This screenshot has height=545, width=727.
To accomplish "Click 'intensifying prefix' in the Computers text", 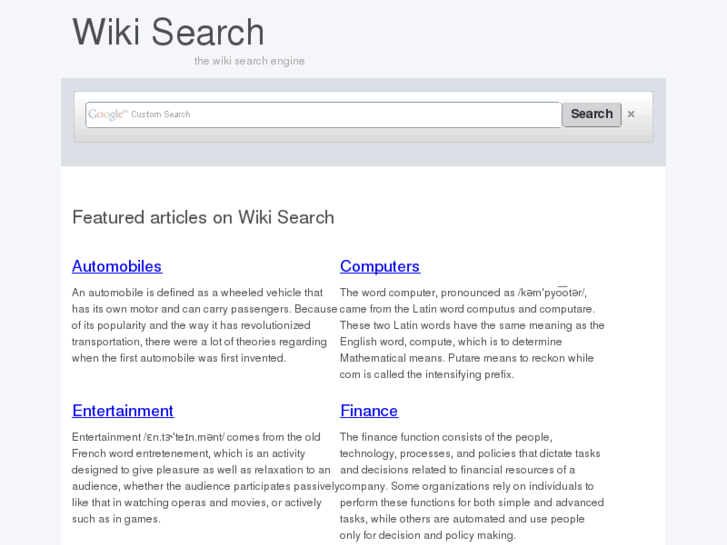I will pos(466,374).
